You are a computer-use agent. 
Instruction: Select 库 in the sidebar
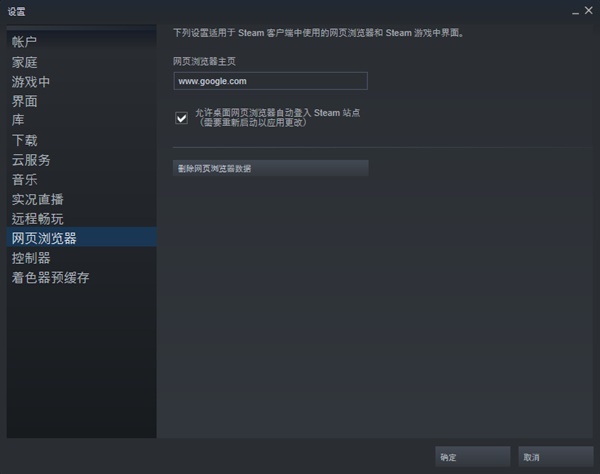tap(82, 121)
